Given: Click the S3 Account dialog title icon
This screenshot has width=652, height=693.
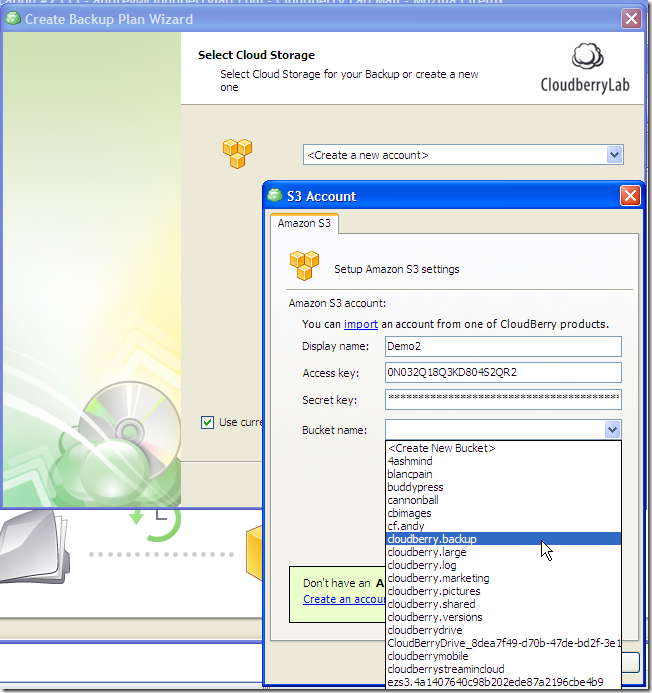Looking at the screenshot, I should (x=275, y=195).
